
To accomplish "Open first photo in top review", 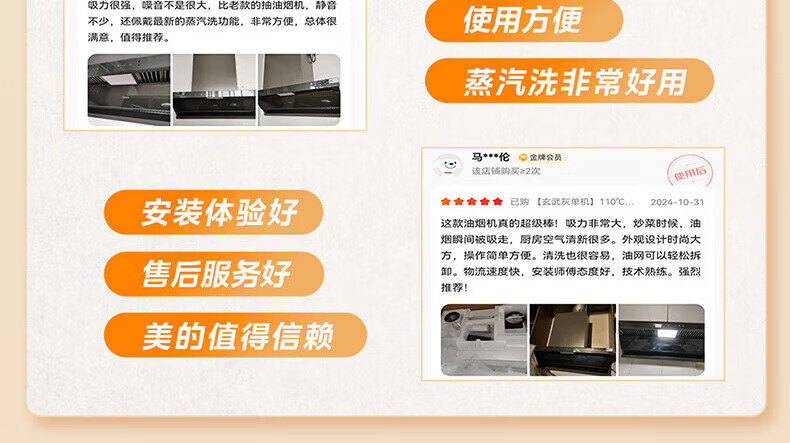I will (129, 90).
